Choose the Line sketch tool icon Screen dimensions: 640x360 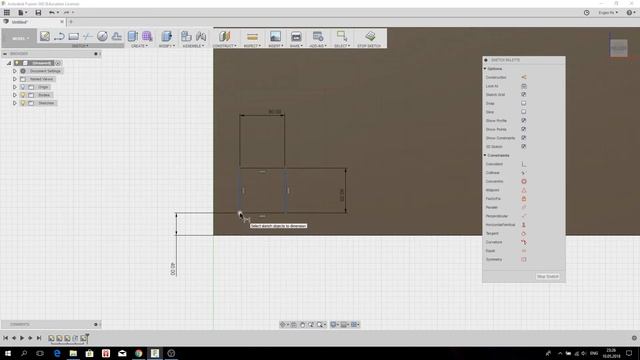pyautogui.click(x=59, y=36)
